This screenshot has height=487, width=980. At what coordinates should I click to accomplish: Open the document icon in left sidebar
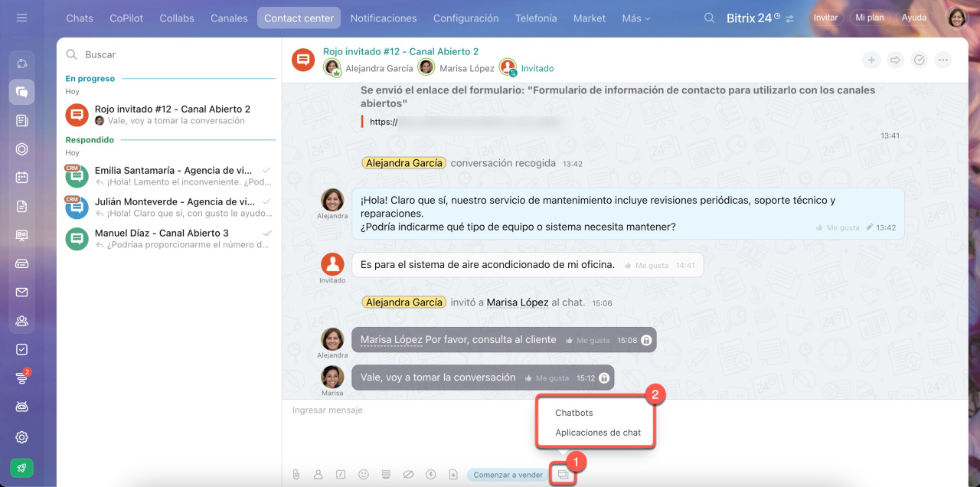[21, 206]
